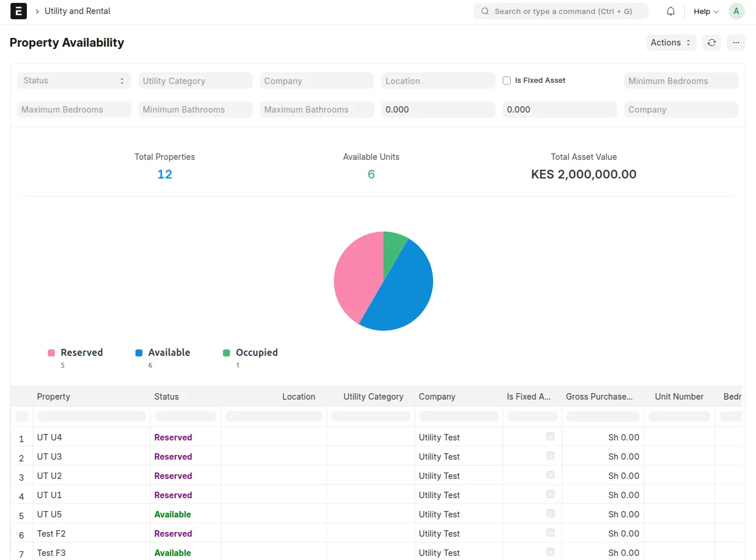Click the Status column filter box
The height and width of the screenshot is (560, 756).
coord(186,416)
